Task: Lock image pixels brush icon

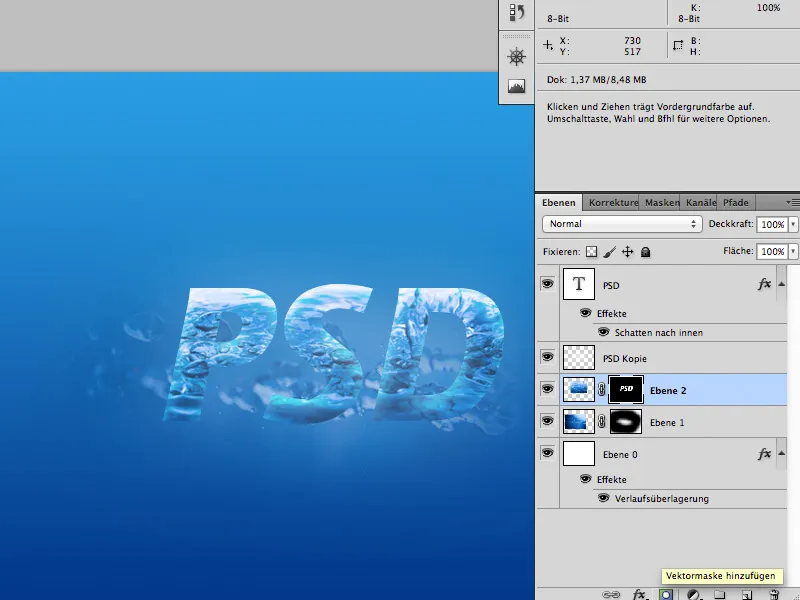Action: pos(609,252)
